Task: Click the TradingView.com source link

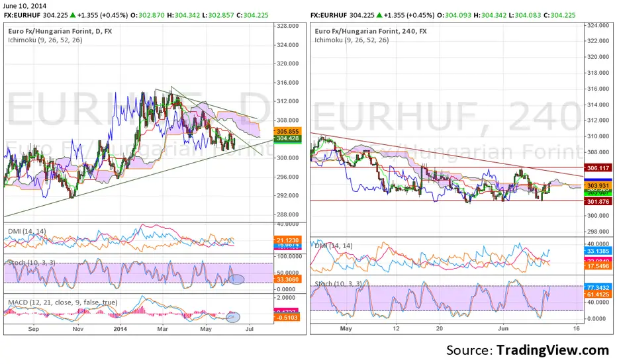Action: pyautogui.click(x=552, y=350)
